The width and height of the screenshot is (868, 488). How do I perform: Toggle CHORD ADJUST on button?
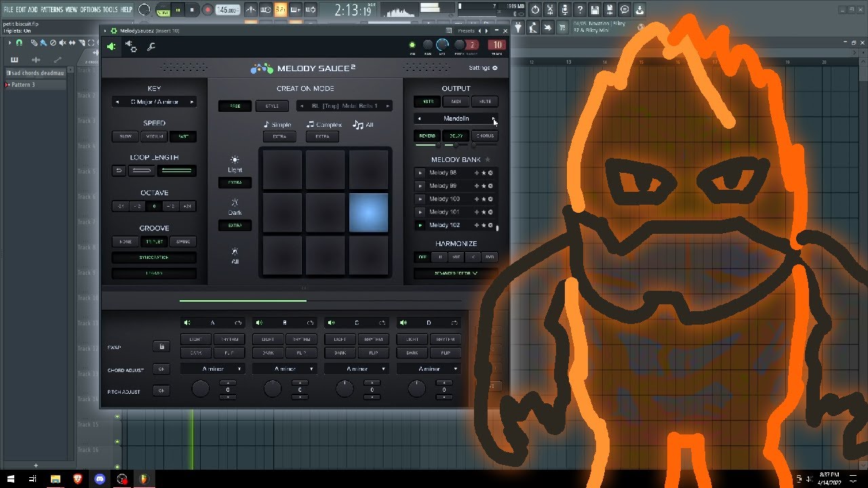click(x=161, y=369)
